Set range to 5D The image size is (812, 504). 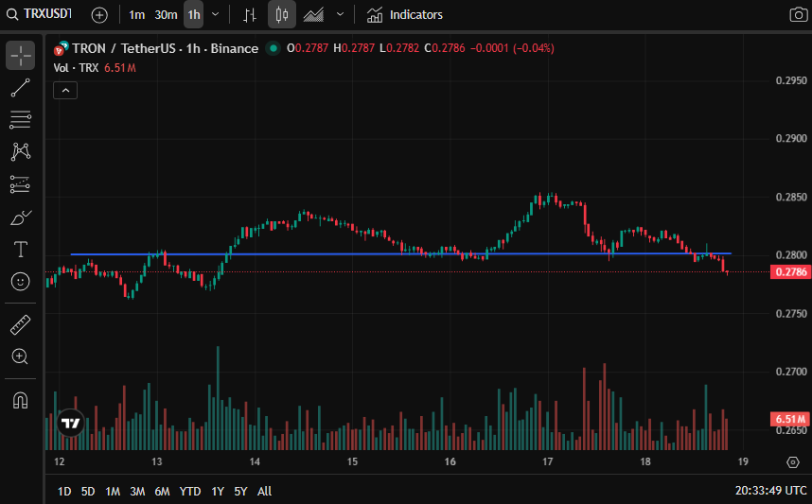(88, 491)
